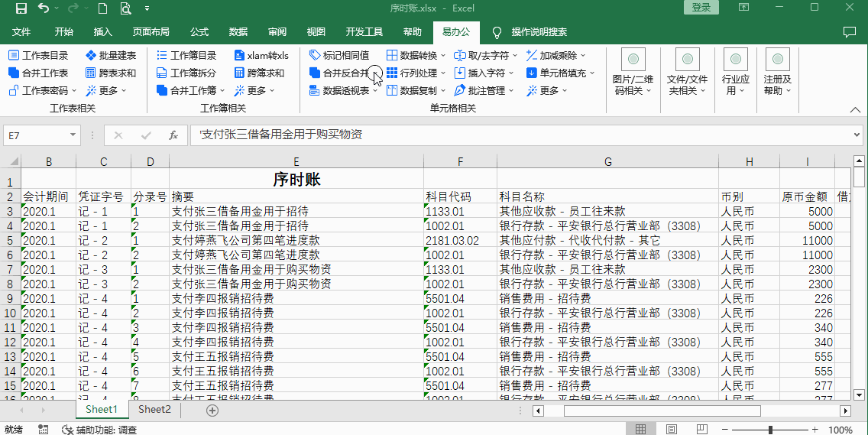The image size is (868, 435).
Task: Click the zoom out minus button
Action: click(726, 430)
